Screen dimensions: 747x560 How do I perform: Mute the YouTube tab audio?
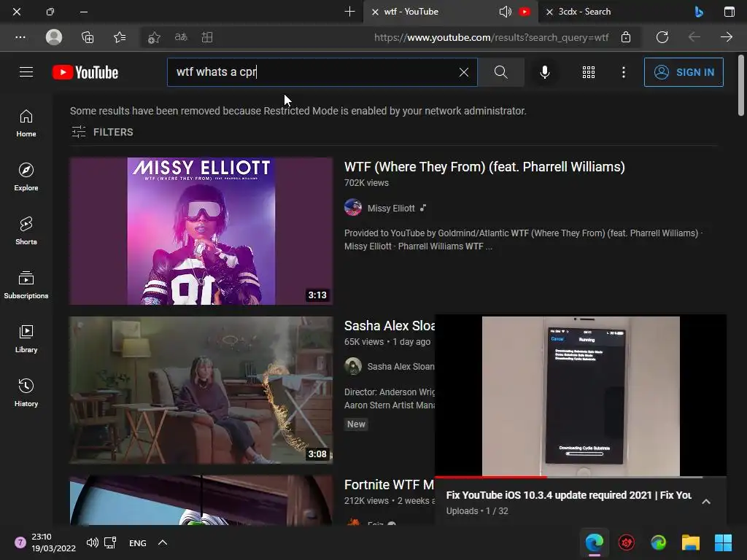coord(505,12)
